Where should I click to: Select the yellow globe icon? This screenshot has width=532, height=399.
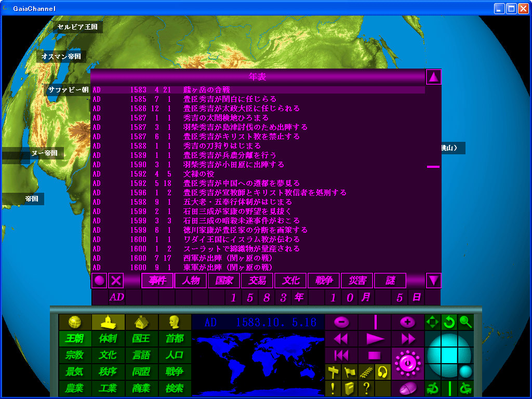click(75, 322)
